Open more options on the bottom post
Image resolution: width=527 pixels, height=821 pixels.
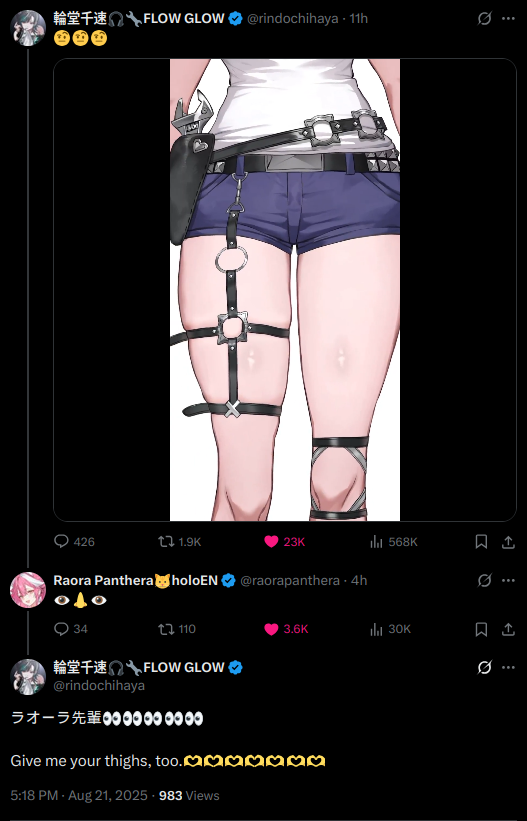click(508, 667)
